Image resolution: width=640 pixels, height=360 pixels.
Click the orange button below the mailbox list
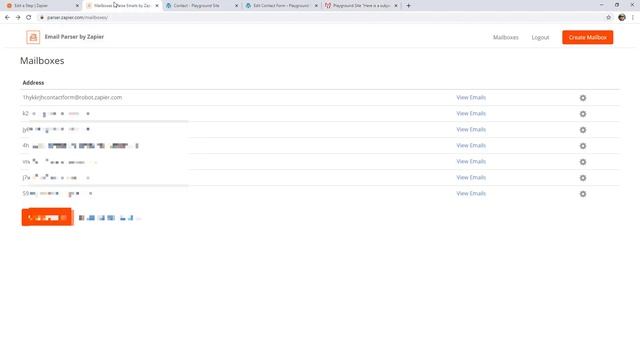pos(47,217)
